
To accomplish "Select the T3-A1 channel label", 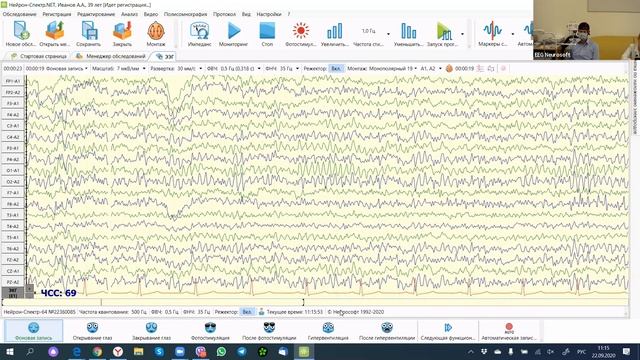I will point(13,215).
